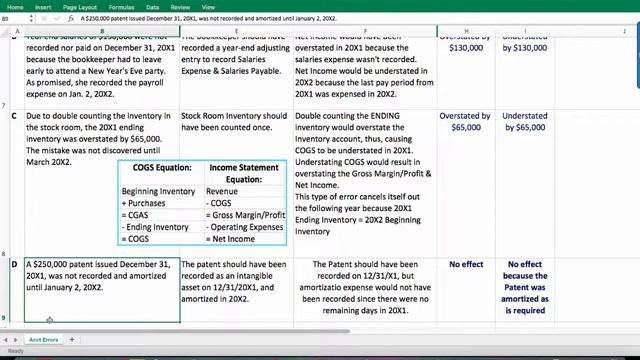
Task: Select 'Understated by $130,000' cell
Action: [x=525, y=73]
